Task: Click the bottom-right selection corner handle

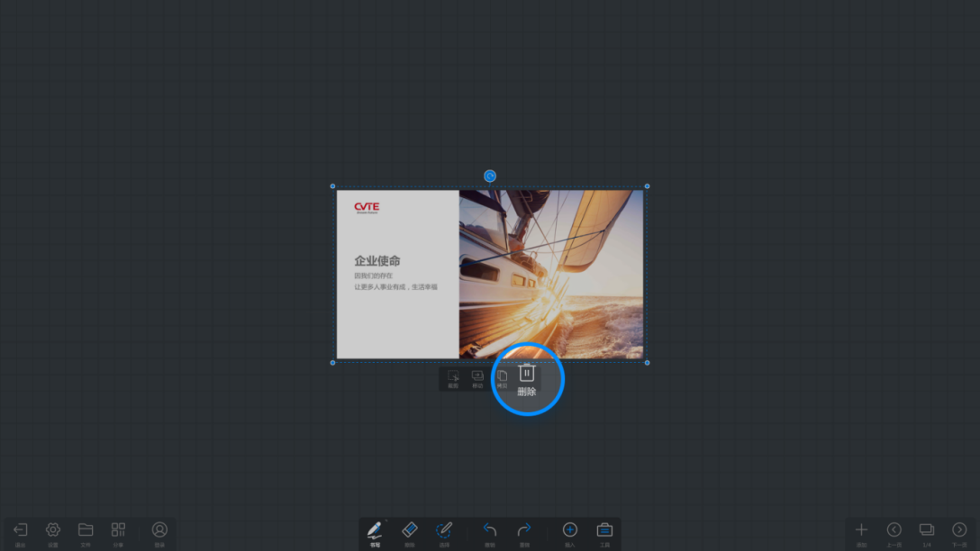Action: coord(647,362)
